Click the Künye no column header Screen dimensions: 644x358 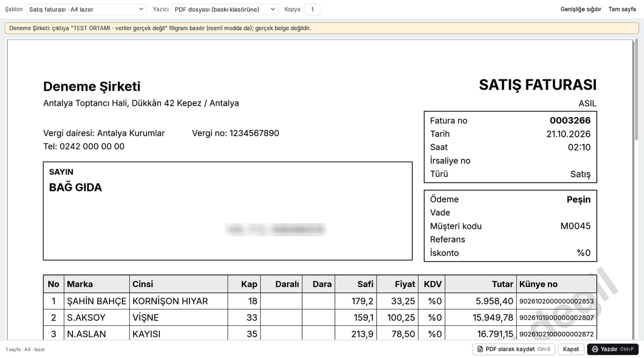click(557, 284)
